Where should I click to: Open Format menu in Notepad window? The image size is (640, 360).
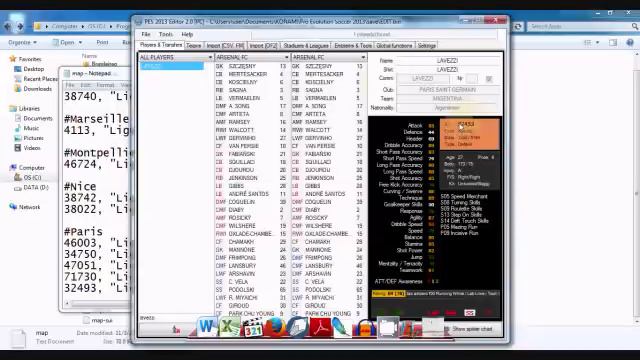[105, 85]
